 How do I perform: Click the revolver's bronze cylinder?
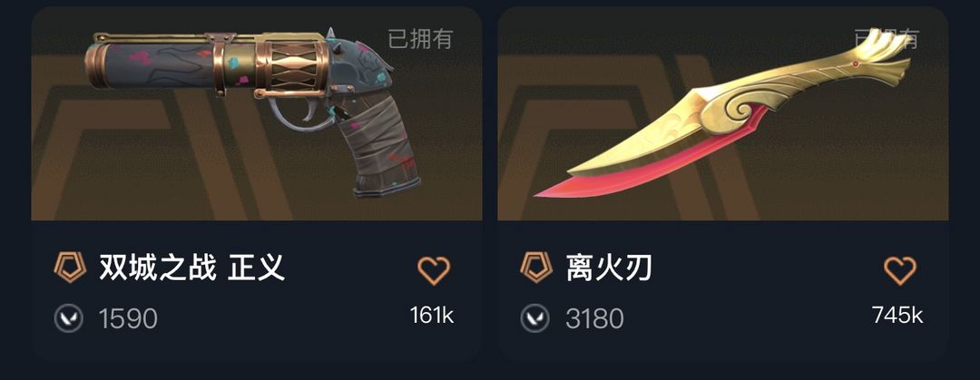(x=292, y=67)
